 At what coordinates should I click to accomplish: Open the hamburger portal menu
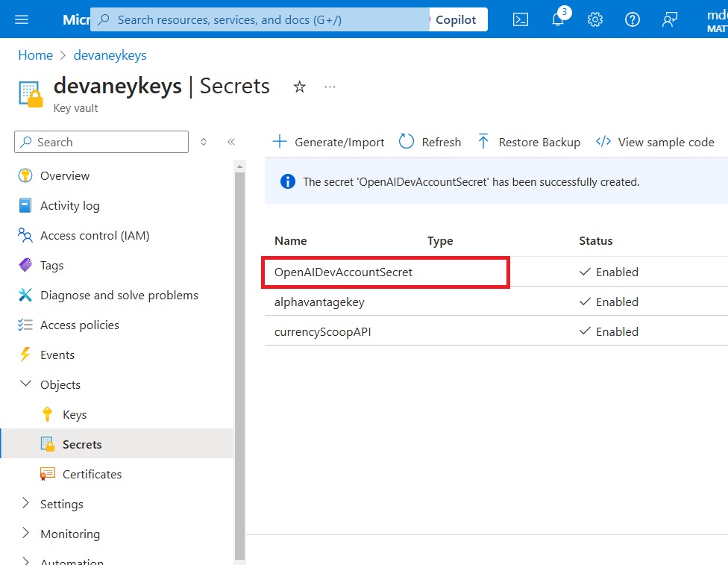[x=22, y=19]
